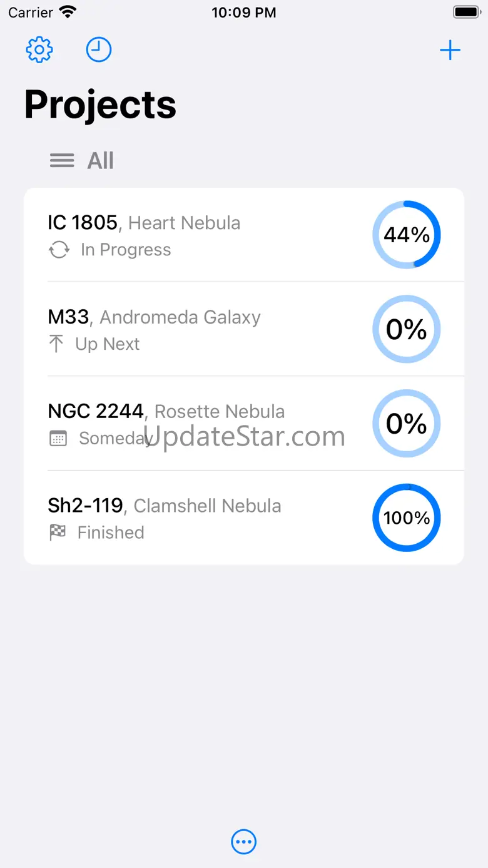
Task: Tap the 44% progress ring
Action: coord(407,235)
